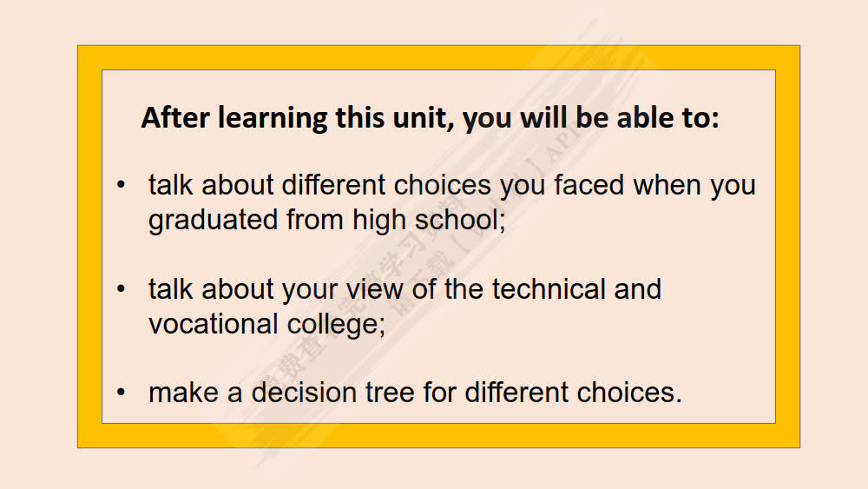Click the right side of yellow border
This screenshot has height=489, width=868.
coord(787,247)
